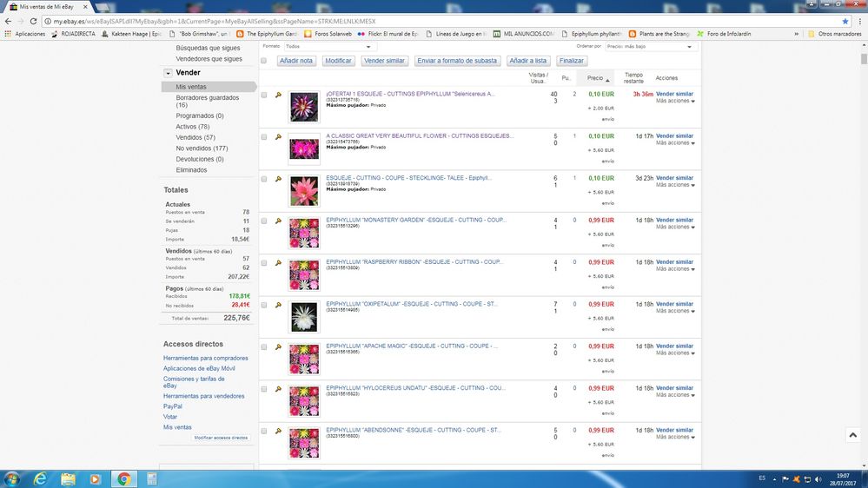Open Vendidos (57) sidebar item
The height and width of the screenshot is (488, 868).
(195, 138)
